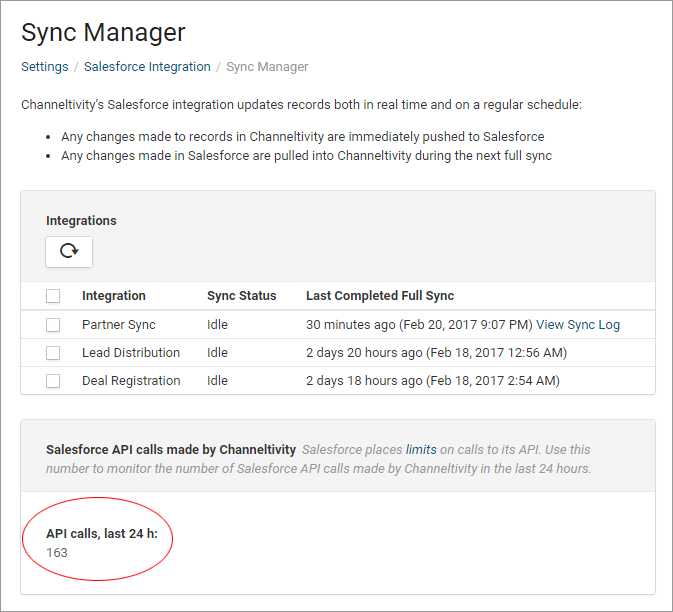Click the Integration column header
The width and height of the screenshot is (673, 612).
(114, 296)
